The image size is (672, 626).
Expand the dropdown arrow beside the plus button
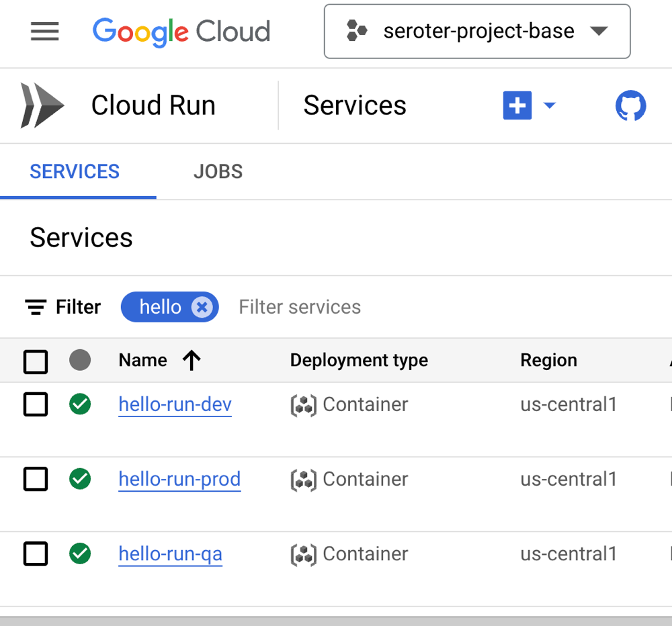click(x=550, y=105)
